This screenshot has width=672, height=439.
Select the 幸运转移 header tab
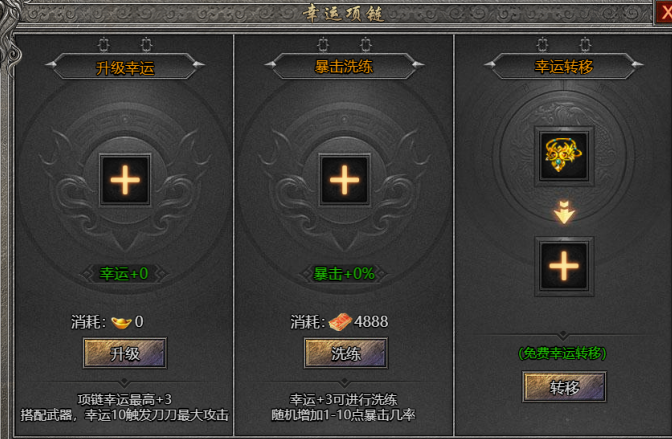564,66
